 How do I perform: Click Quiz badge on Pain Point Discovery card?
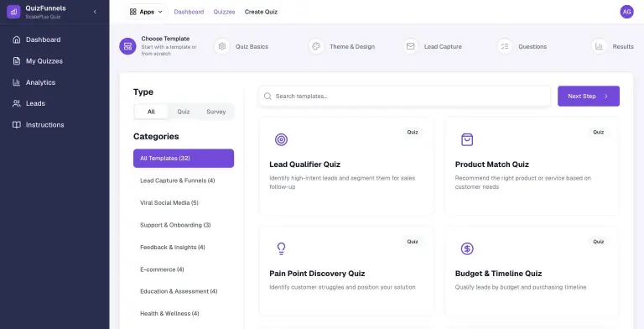tap(413, 242)
